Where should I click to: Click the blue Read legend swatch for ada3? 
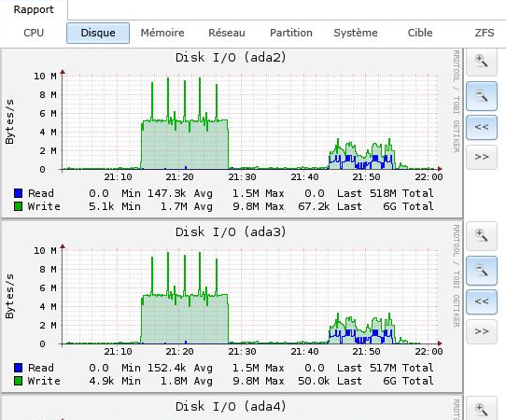pos(19,368)
